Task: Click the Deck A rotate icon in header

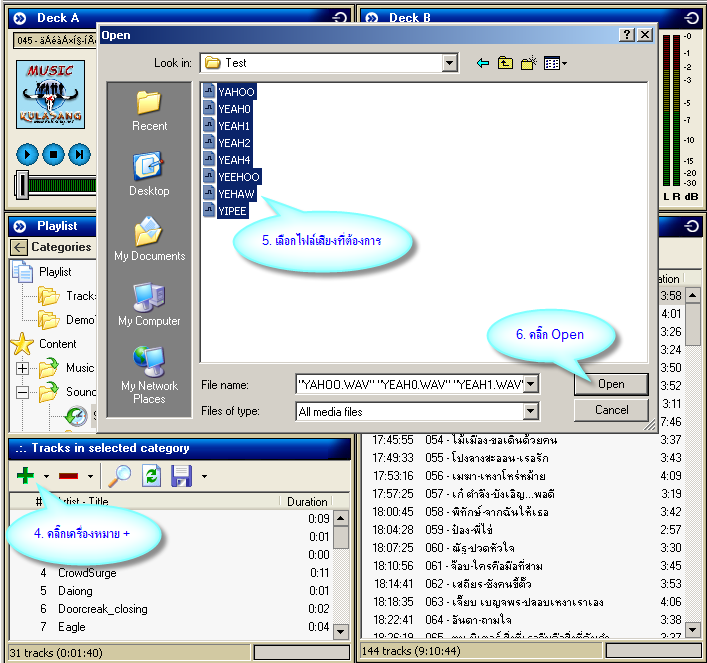Action: pyautogui.click(x=340, y=18)
